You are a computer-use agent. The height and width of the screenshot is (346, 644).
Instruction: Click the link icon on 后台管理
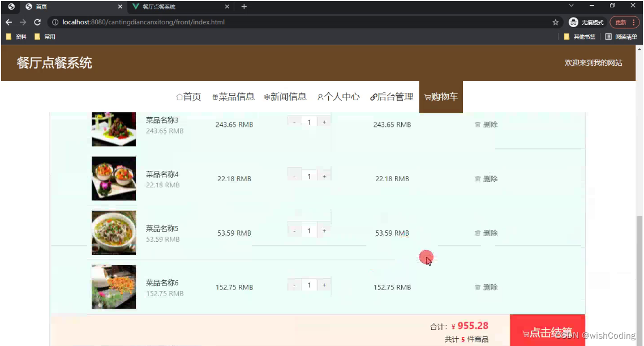pos(373,97)
